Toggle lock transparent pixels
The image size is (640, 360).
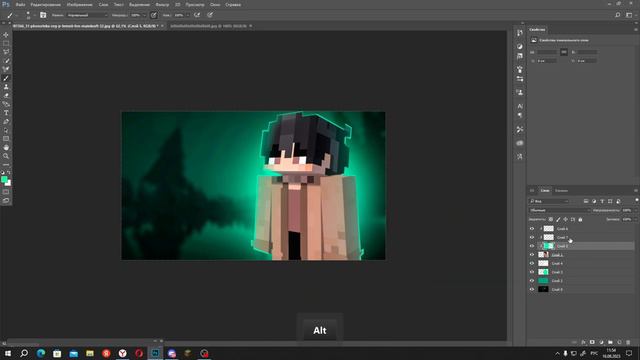(x=551, y=220)
